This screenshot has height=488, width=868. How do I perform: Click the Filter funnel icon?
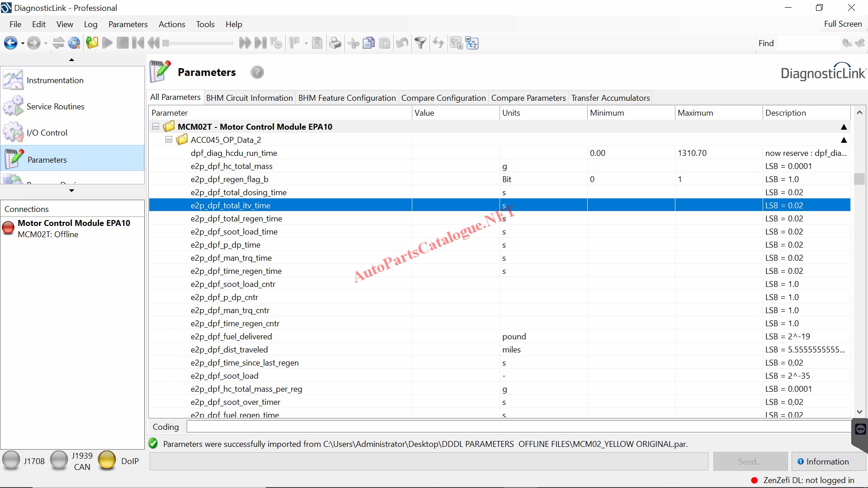point(420,43)
